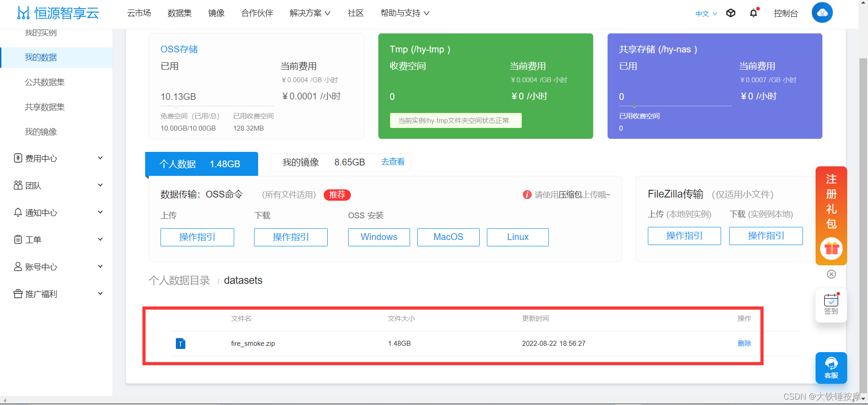Click the 工单 clipboard icon
The image size is (868, 405).
[18, 240]
